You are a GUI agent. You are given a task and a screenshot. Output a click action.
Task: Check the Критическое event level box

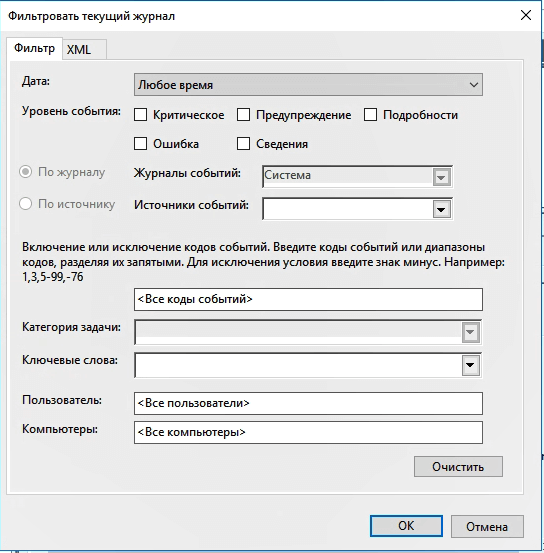tap(140, 115)
